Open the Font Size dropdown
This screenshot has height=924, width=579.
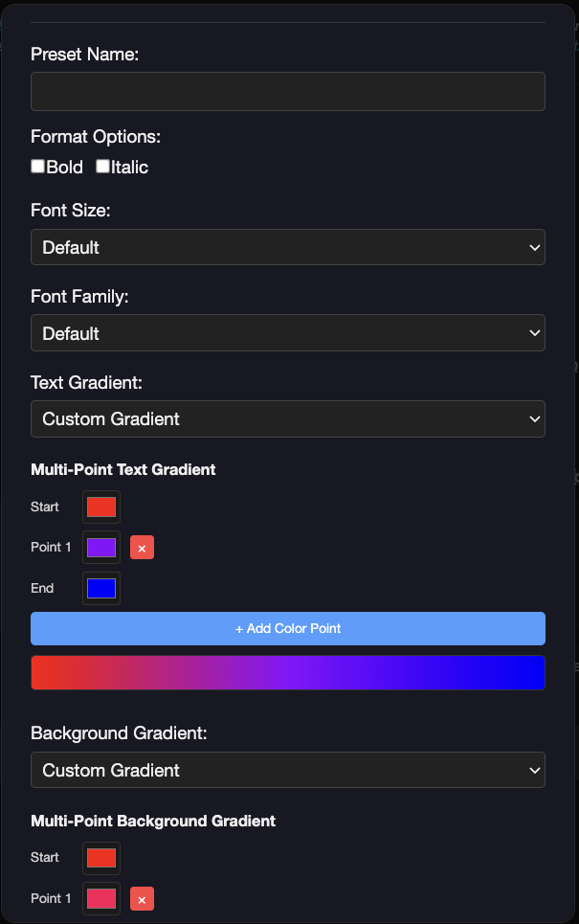(288, 247)
